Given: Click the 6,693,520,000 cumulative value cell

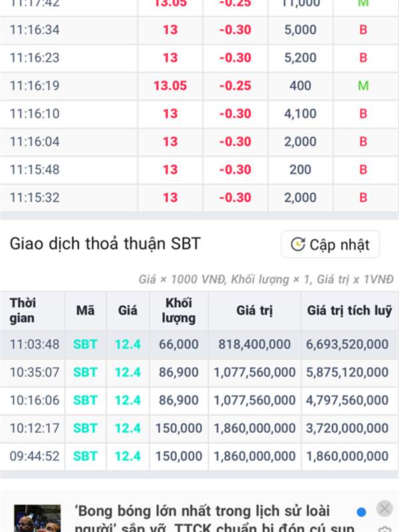Looking at the screenshot, I should coord(347,344).
